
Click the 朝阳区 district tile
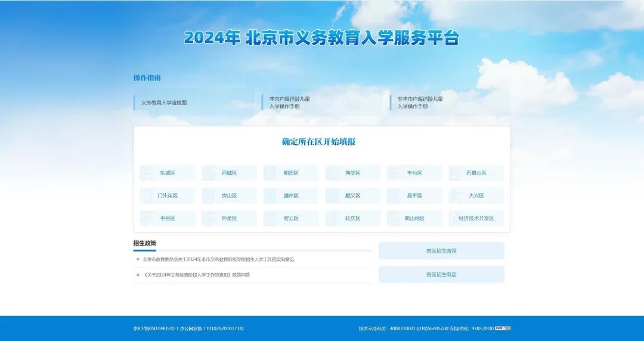[291, 173]
